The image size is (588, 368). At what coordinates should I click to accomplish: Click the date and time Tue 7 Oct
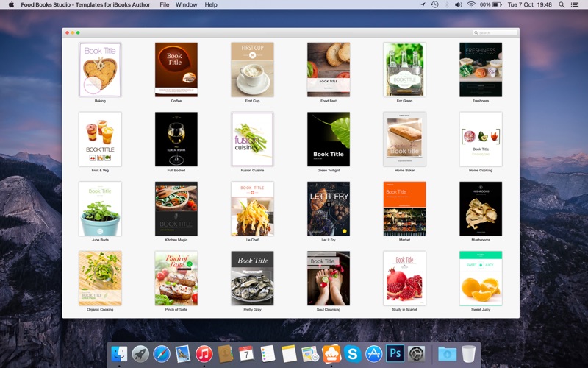[529, 4]
